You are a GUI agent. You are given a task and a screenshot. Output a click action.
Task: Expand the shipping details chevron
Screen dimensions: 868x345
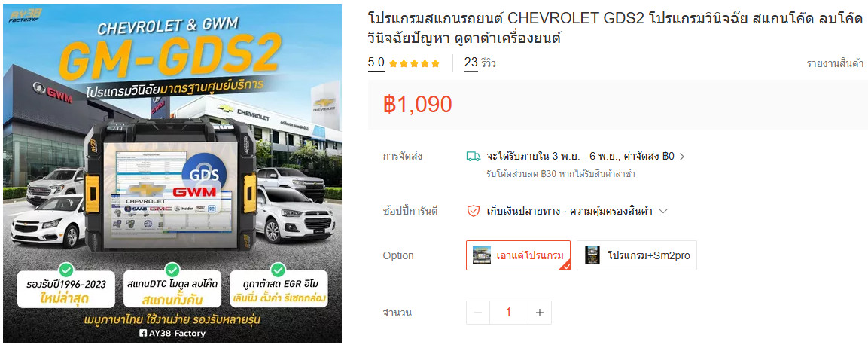pyautogui.click(x=682, y=157)
